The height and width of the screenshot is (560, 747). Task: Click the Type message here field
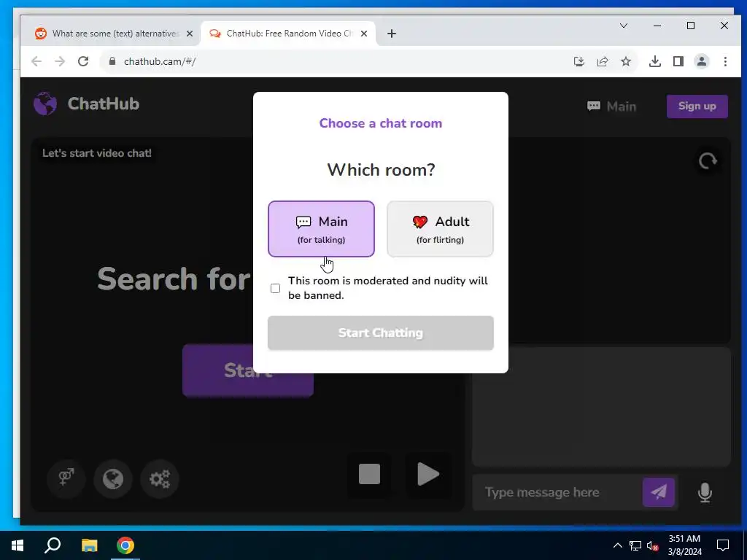(557, 492)
